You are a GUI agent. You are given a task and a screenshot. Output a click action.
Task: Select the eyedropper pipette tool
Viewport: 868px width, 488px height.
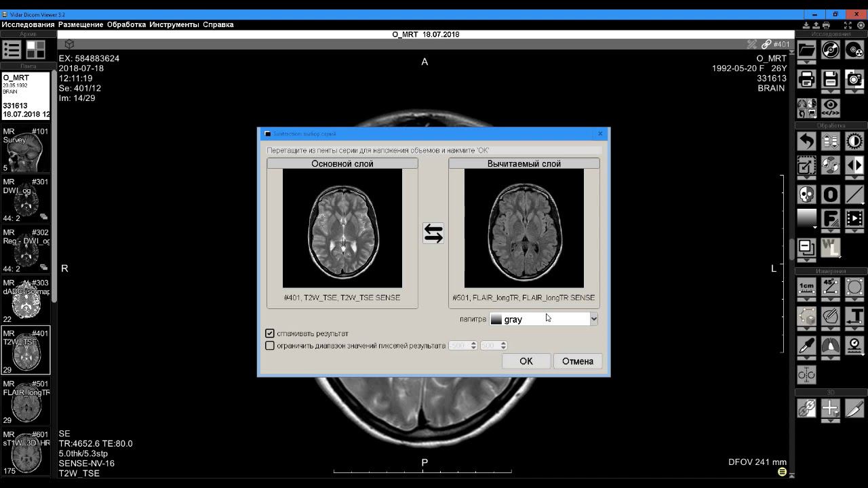(x=806, y=346)
